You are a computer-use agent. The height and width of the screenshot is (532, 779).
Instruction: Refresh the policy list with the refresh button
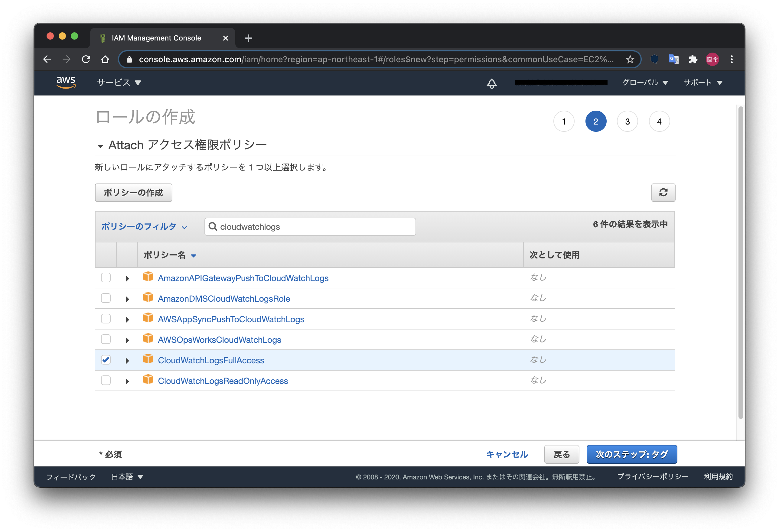click(x=663, y=192)
